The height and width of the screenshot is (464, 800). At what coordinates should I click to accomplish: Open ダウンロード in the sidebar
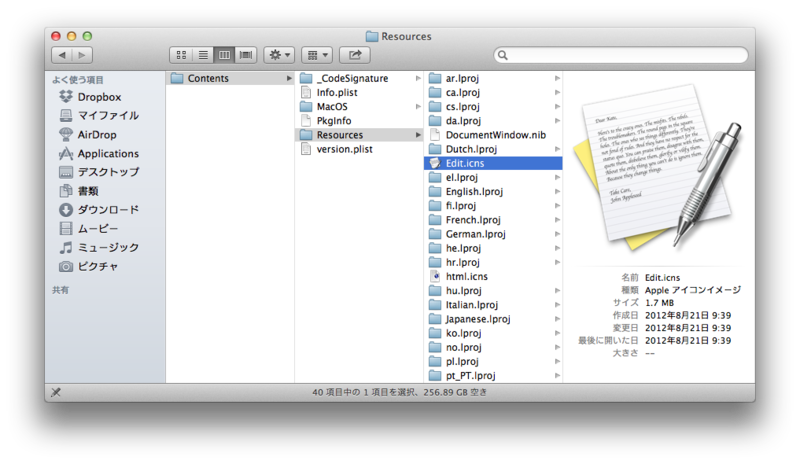(x=98, y=210)
